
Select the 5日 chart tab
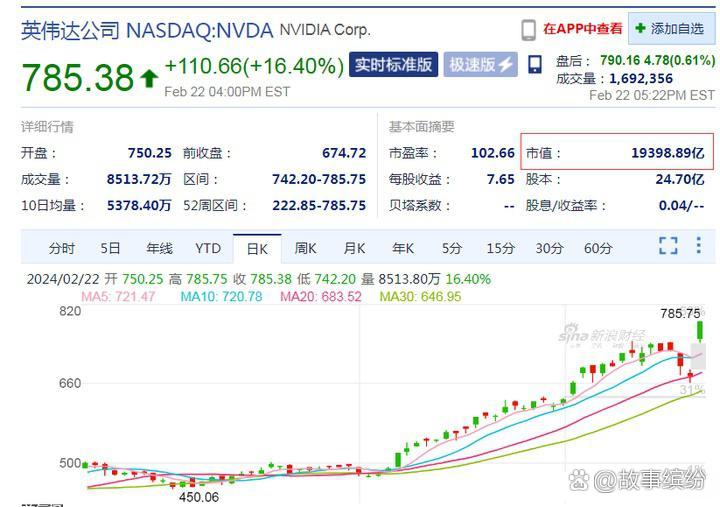point(110,248)
